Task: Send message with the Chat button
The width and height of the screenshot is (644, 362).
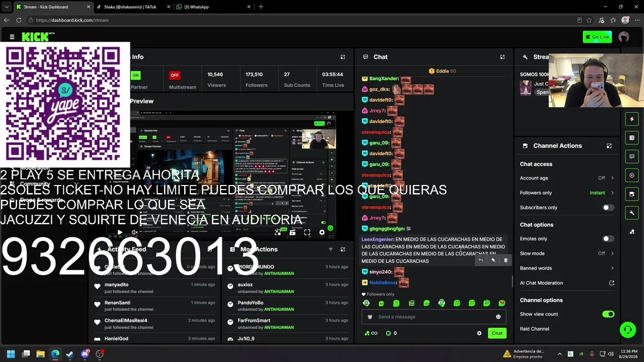Action: (x=497, y=333)
